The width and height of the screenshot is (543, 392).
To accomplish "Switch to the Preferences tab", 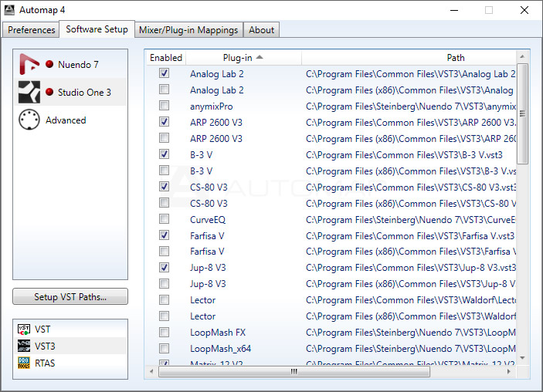I will click(x=32, y=30).
